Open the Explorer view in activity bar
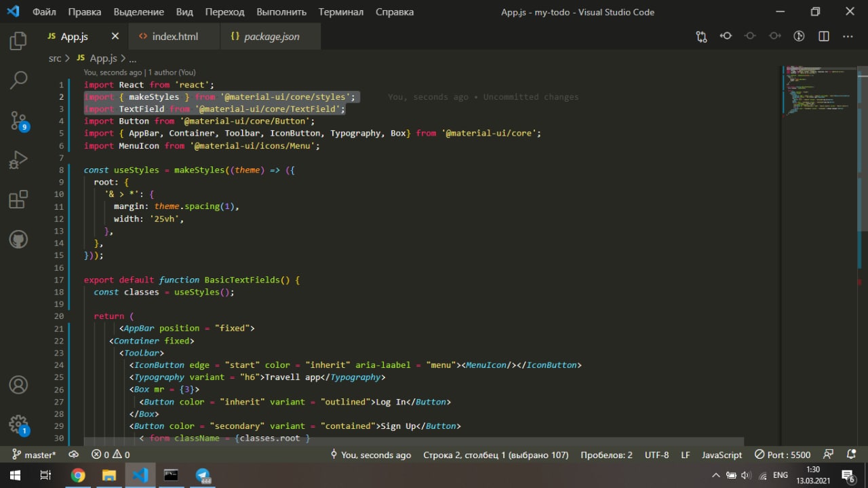 click(x=18, y=42)
